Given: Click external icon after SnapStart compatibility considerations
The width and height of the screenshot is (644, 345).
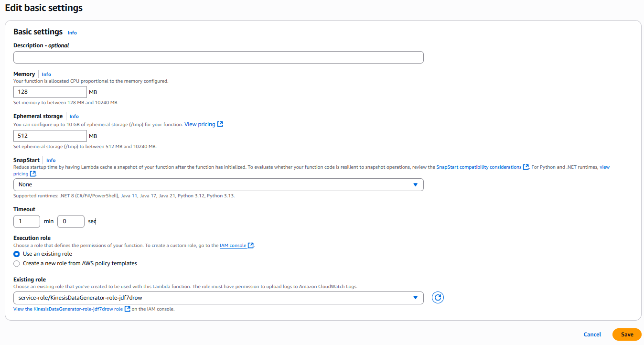Looking at the screenshot, I should pyautogui.click(x=526, y=167).
